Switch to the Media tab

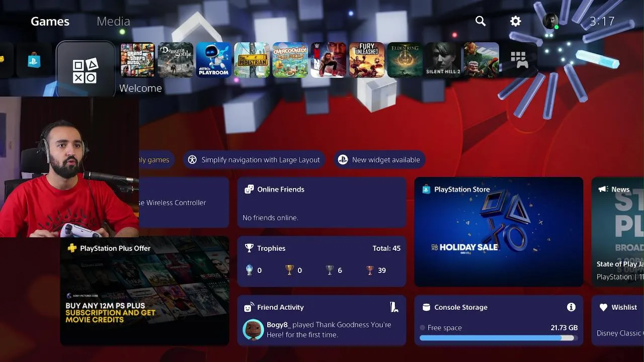[x=113, y=21]
